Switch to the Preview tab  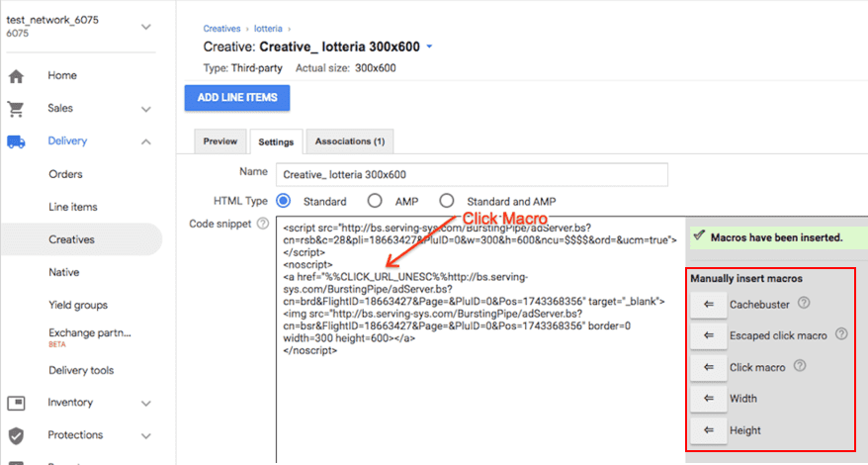(x=219, y=141)
